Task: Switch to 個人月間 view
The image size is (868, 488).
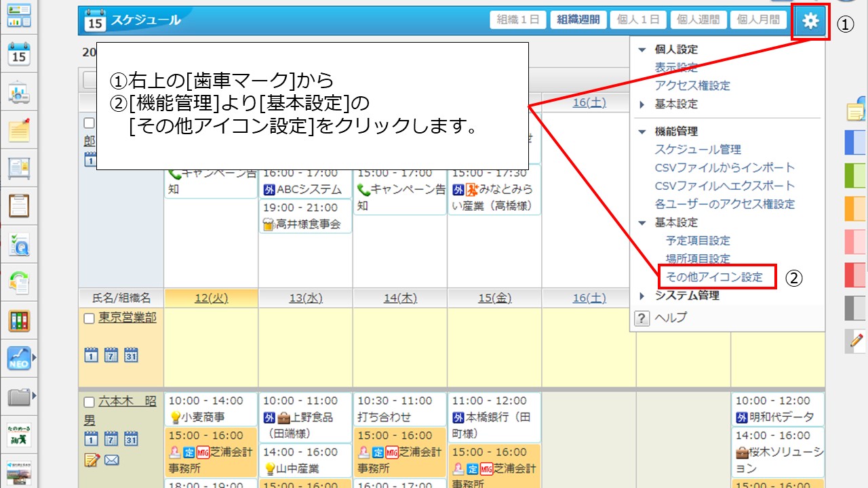Action: coord(758,20)
